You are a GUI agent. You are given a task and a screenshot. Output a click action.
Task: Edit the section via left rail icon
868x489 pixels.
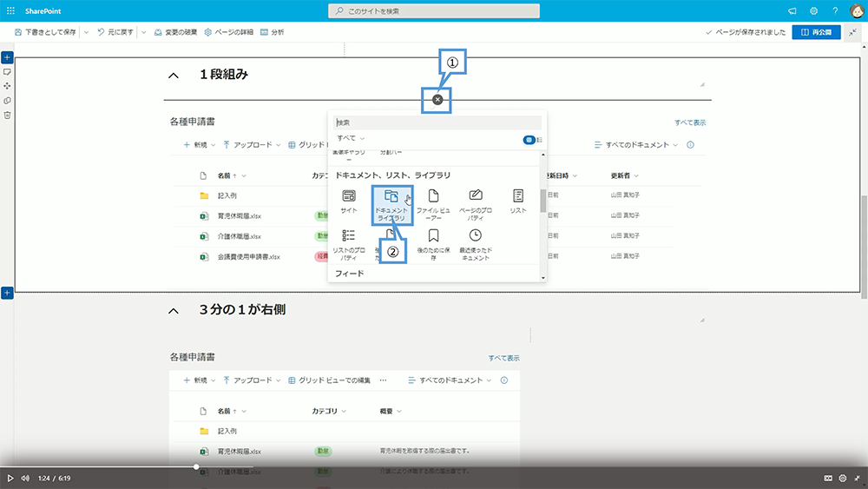(x=7, y=72)
